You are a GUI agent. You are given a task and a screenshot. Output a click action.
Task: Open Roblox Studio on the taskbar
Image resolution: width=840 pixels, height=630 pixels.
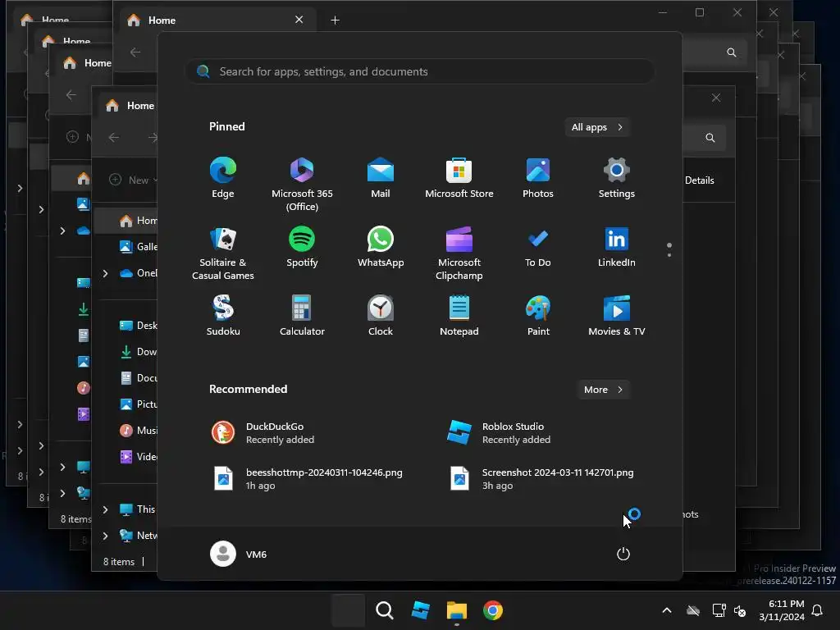[421, 610]
